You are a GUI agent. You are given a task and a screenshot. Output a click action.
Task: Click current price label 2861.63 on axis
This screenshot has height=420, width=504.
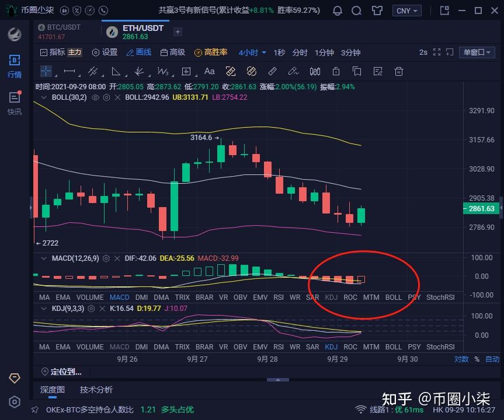[x=481, y=209]
